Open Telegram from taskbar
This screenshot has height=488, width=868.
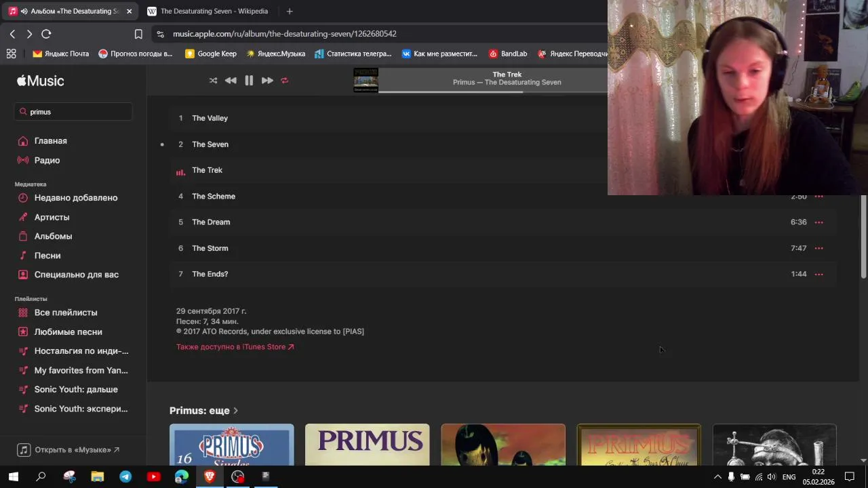point(125,476)
